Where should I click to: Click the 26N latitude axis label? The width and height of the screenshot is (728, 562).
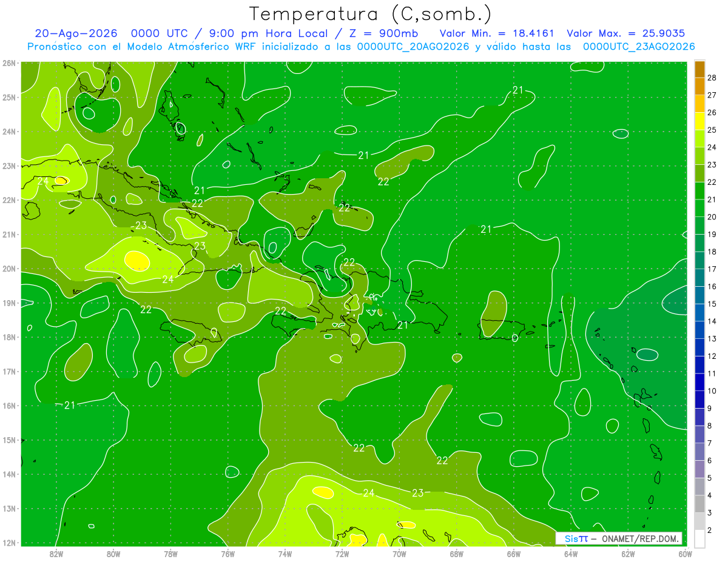pos(8,63)
